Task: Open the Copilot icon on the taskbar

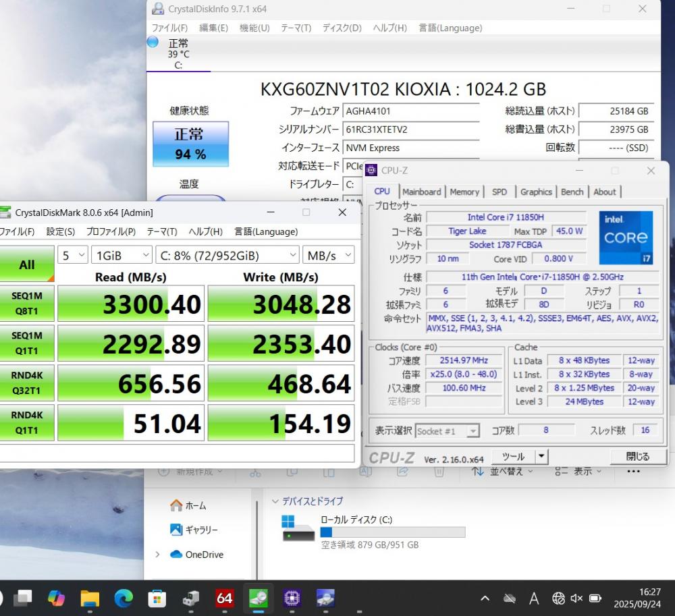Action: pos(56,598)
